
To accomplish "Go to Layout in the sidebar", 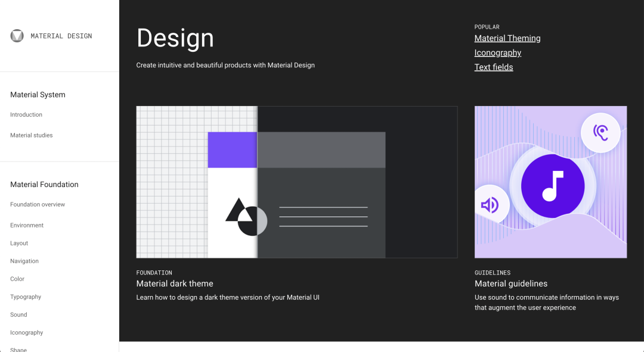I will coord(19,243).
